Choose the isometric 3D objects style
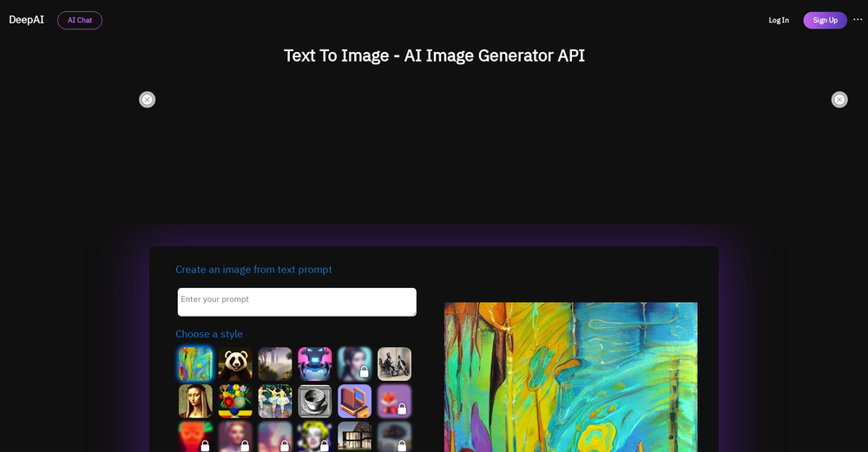Viewport: 868px width, 452px height. (355, 401)
